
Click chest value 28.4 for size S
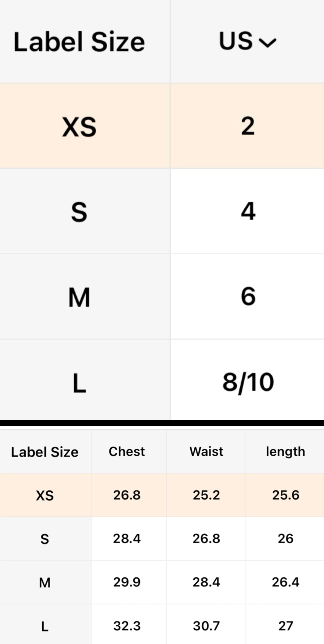(127, 538)
